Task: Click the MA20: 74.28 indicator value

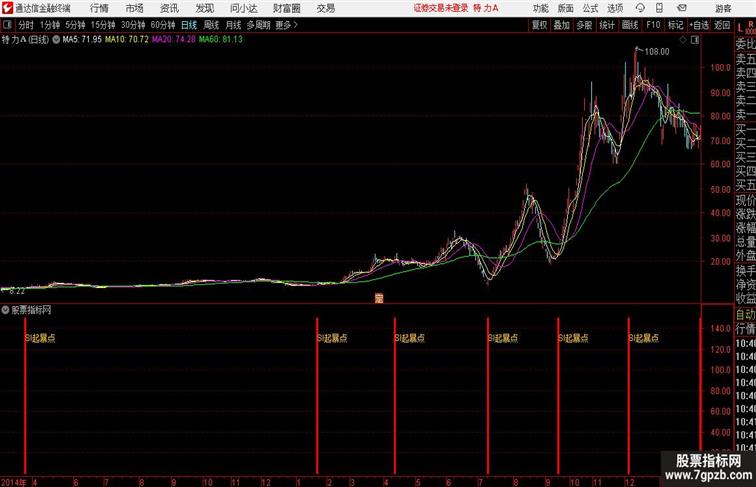Action: (x=174, y=40)
